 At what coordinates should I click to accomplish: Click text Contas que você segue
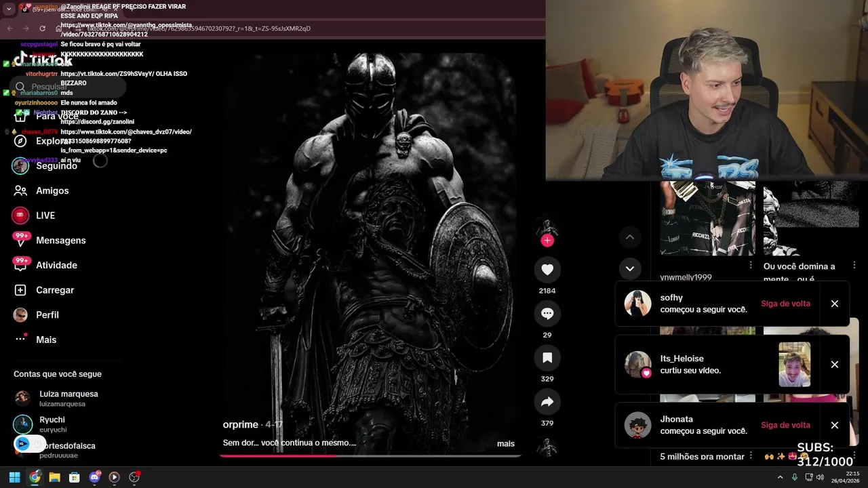point(58,374)
